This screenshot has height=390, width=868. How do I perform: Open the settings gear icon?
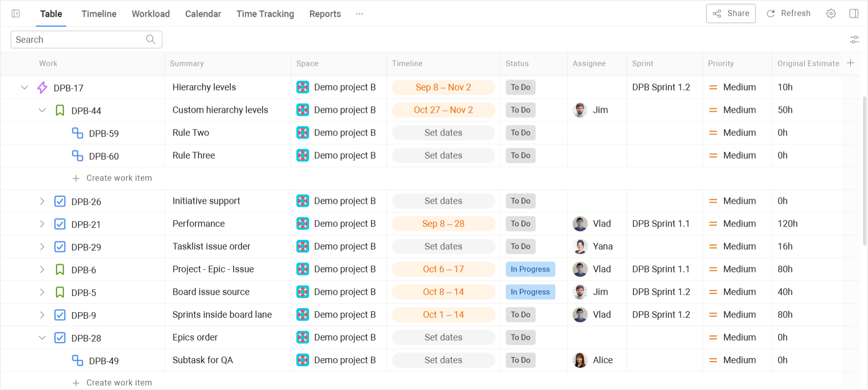point(831,14)
